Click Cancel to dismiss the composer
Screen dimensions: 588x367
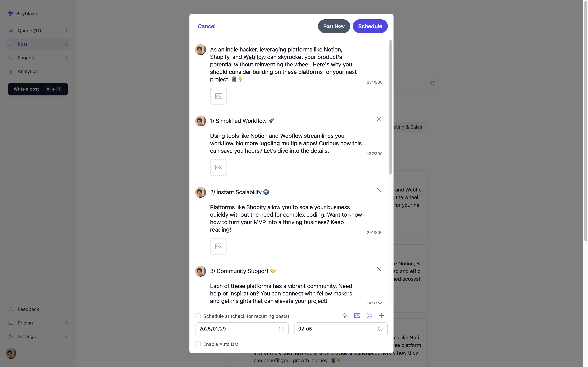207,26
